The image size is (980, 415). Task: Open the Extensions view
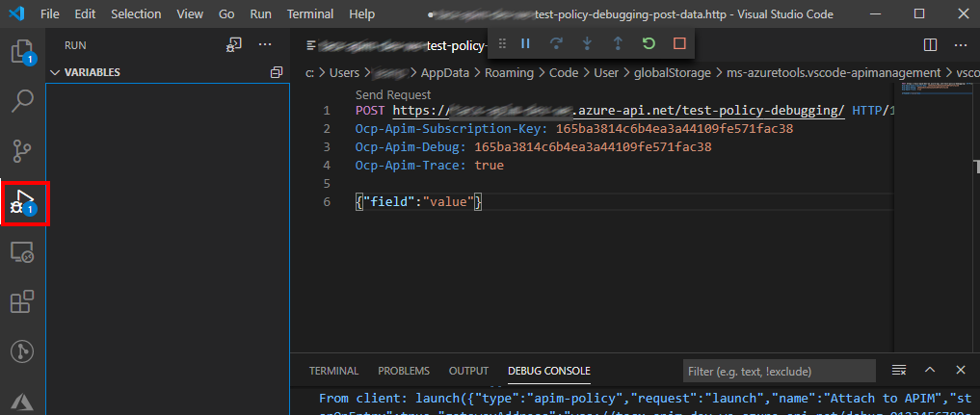pos(22,302)
